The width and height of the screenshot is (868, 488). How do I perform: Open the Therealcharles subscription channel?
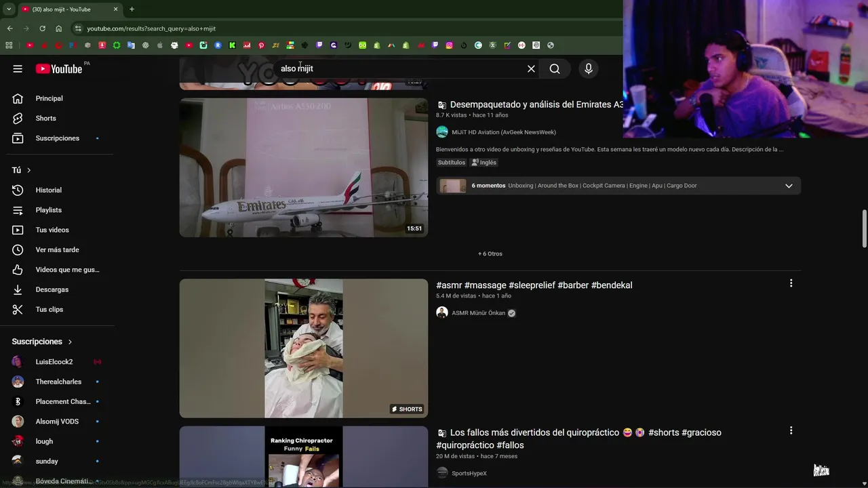(x=58, y=382)
